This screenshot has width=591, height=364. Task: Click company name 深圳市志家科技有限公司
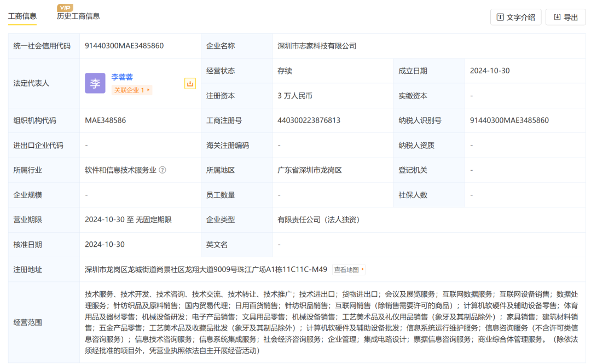click(x=317, y=46)
